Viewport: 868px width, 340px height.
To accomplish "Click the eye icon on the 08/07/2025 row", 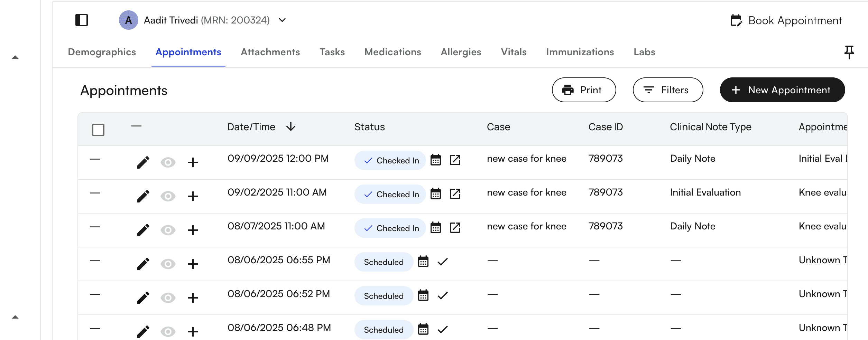I will [x=168, y=230].
